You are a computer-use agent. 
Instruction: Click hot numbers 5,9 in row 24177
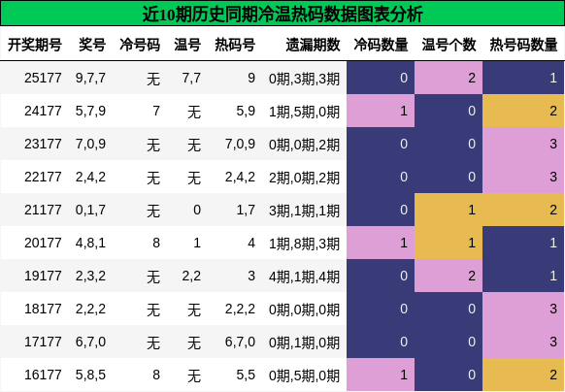pos(246,111)
